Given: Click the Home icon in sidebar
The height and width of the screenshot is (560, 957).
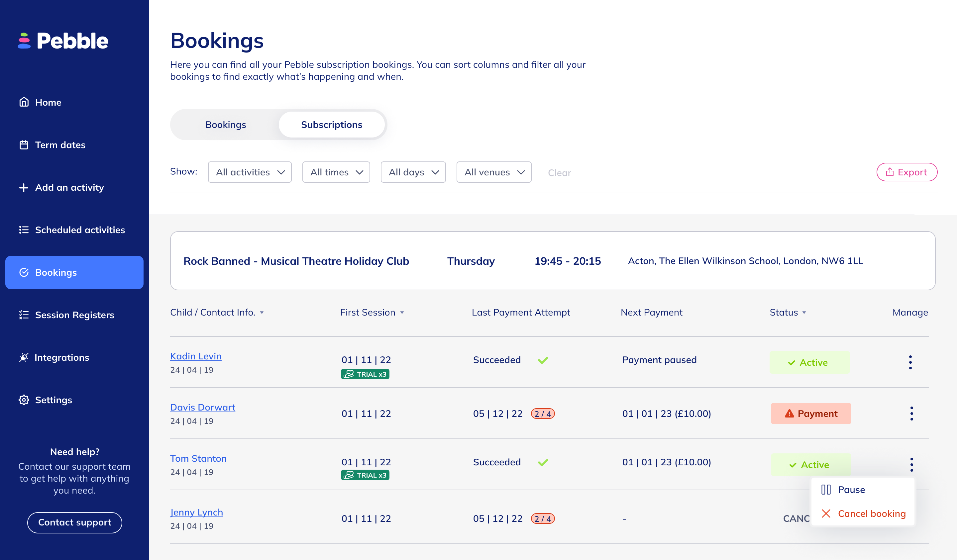Looking at the screenshot, I should (x=24, y=102).
